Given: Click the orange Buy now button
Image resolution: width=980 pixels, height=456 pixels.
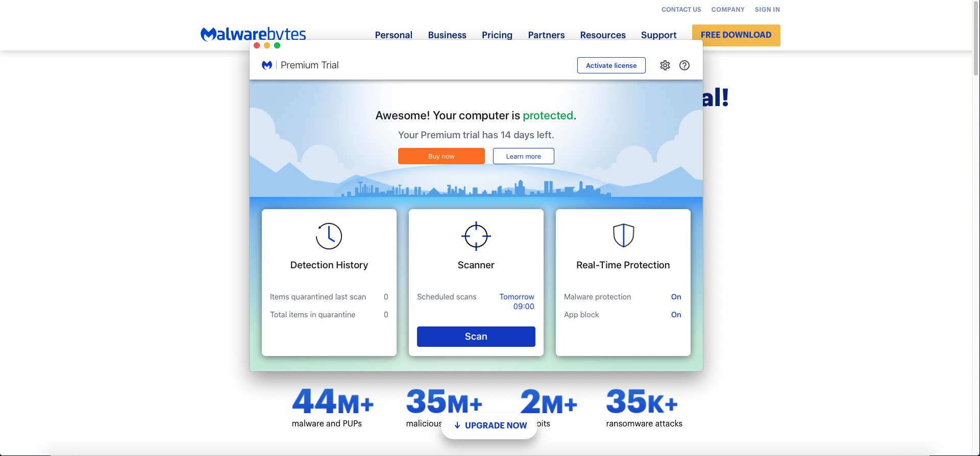Looking at the screenshot, I should 442,156.
